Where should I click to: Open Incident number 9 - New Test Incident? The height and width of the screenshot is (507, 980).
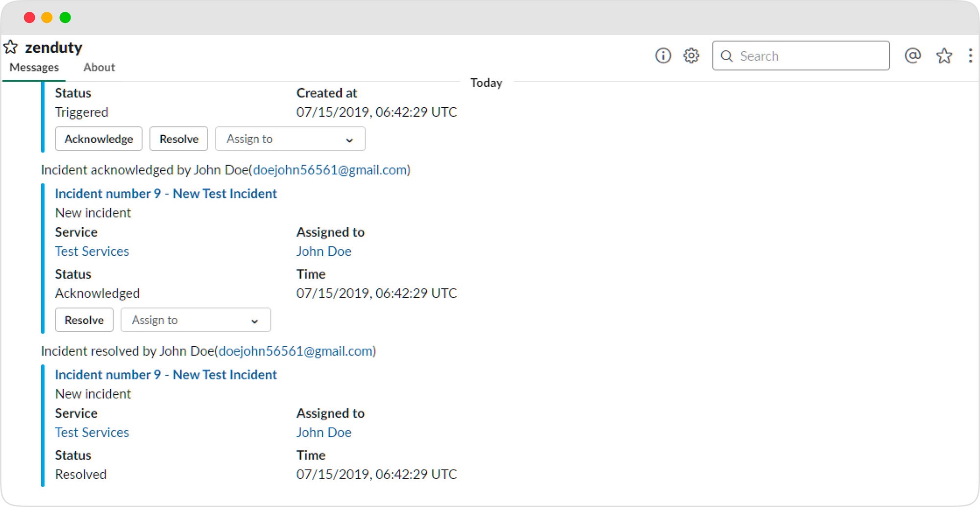[166, 193]
